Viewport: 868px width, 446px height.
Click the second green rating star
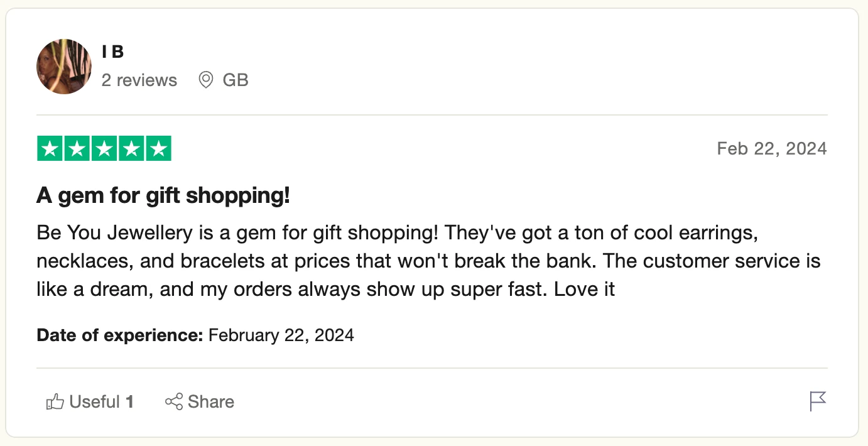point(77,149)
